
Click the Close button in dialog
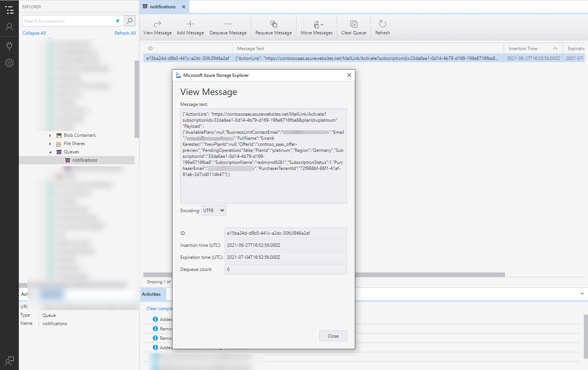click(333, 336)
